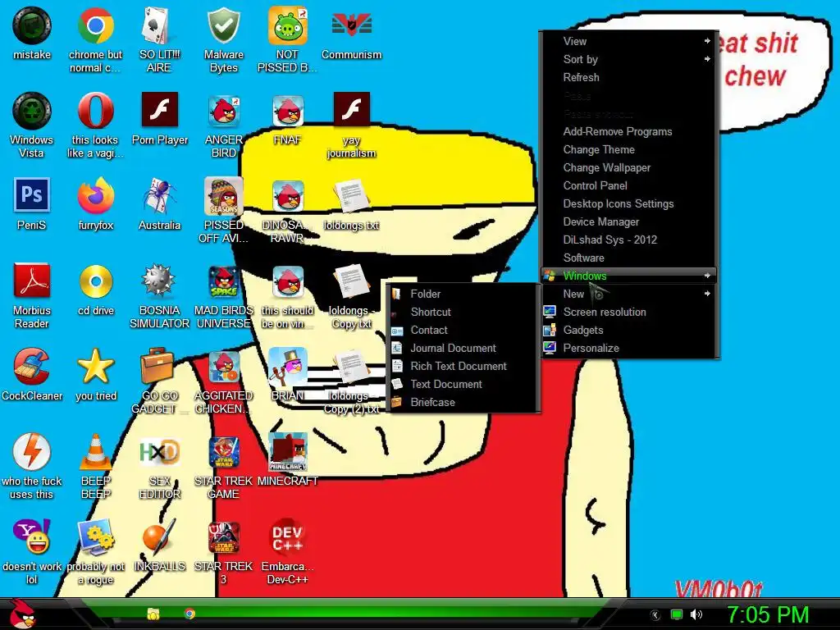Launch the CockCleaner icon

[32, 367]
